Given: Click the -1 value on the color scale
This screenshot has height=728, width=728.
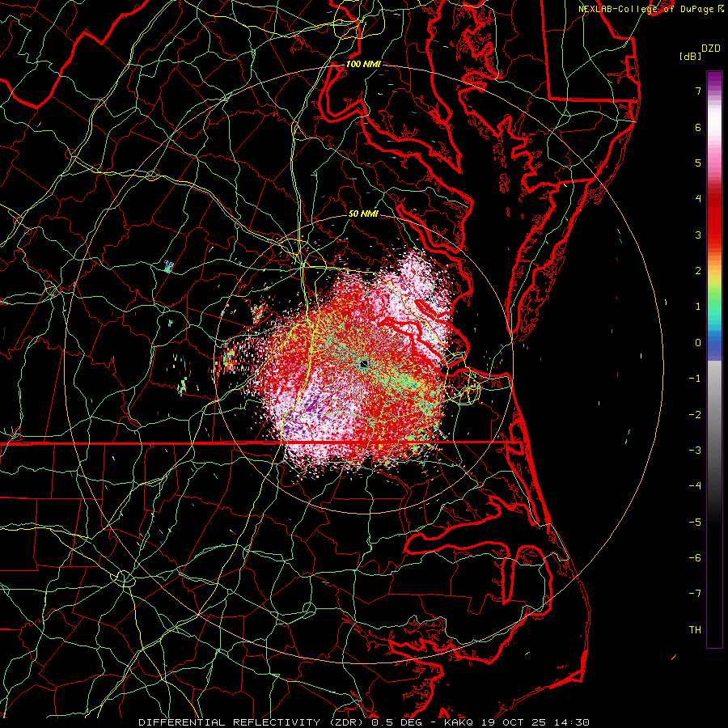Looking at the screenshot, I should coord(695,379).
